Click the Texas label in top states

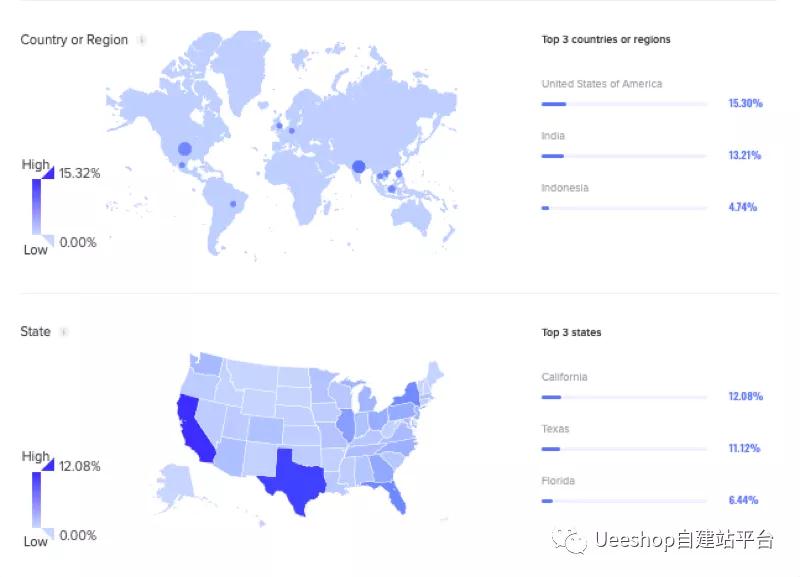555,429
